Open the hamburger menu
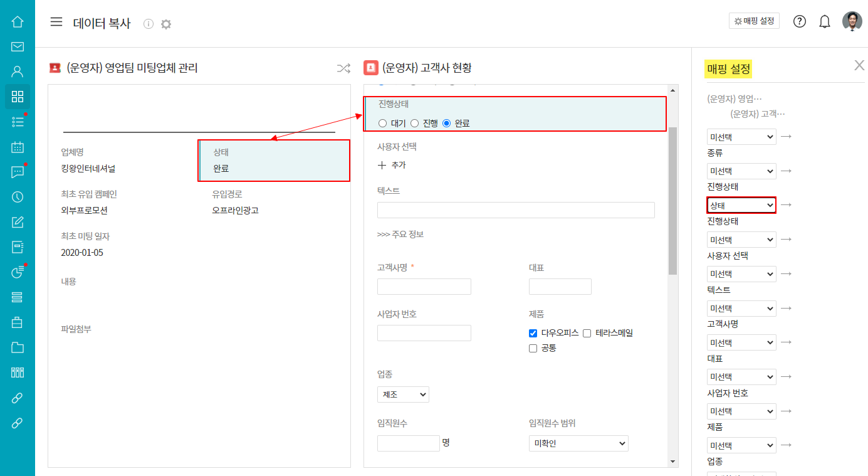The image size is (868, 476). [x=56, y=22]
